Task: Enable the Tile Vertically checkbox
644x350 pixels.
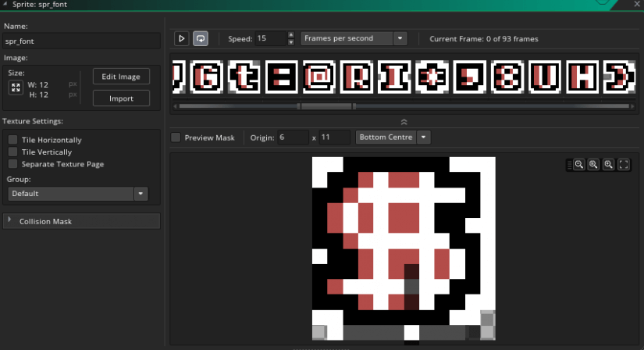Action: (x=12, y=152)
